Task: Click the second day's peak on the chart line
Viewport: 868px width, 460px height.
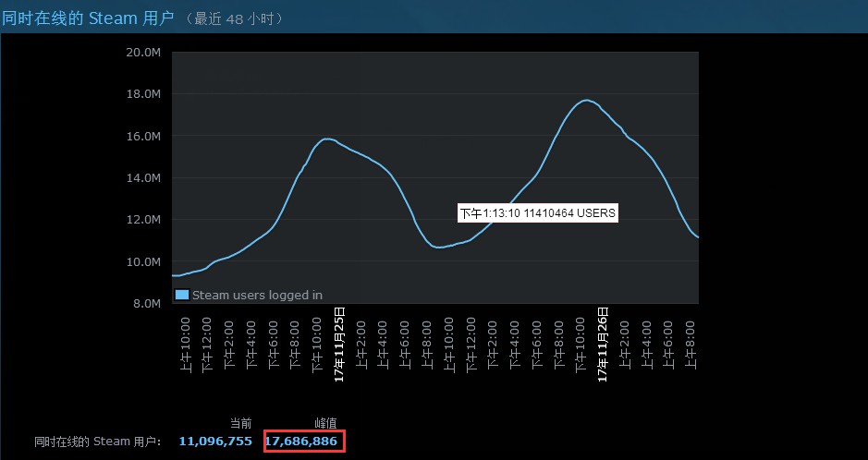Action: tap(587, 100)
